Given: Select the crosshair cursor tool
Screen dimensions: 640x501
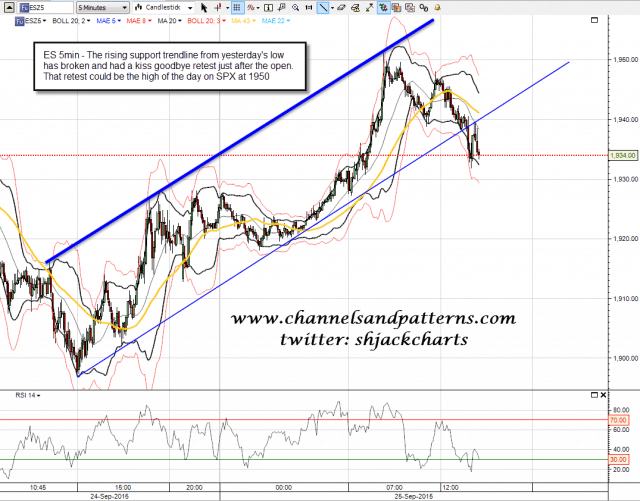Looking at the screenshot, I should coord(218,7).
